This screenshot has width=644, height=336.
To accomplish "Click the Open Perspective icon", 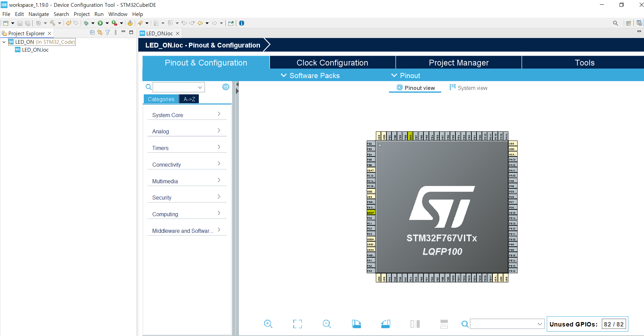I will 628,23.
